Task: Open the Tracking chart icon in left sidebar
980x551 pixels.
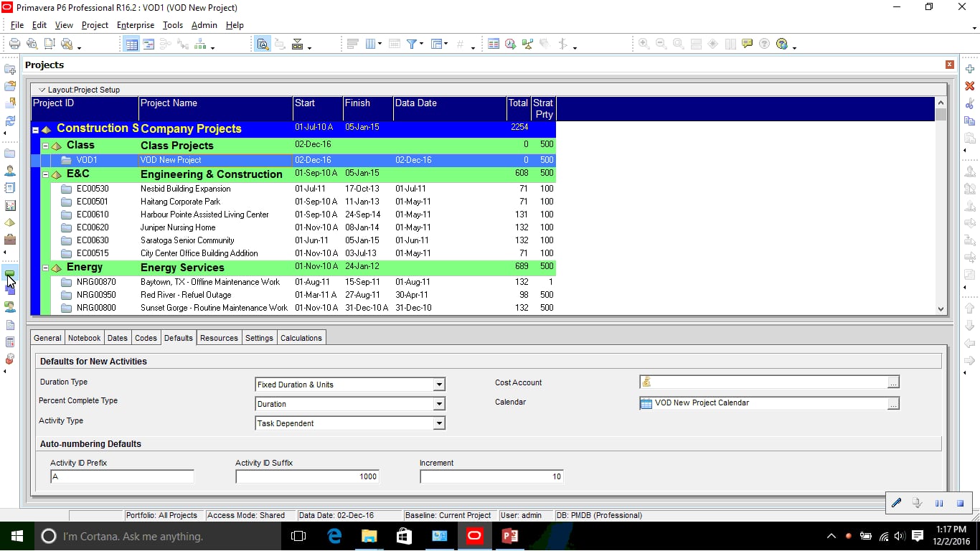Action: (10, 206)
